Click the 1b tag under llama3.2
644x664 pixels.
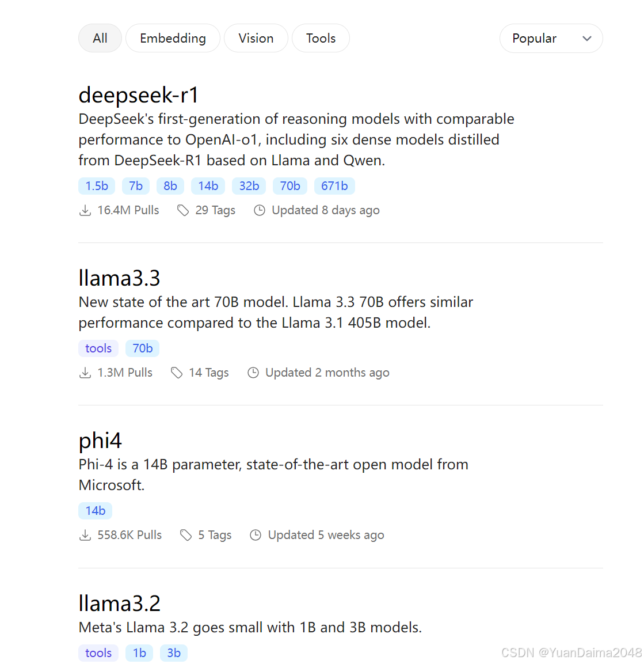pos(139,652)
